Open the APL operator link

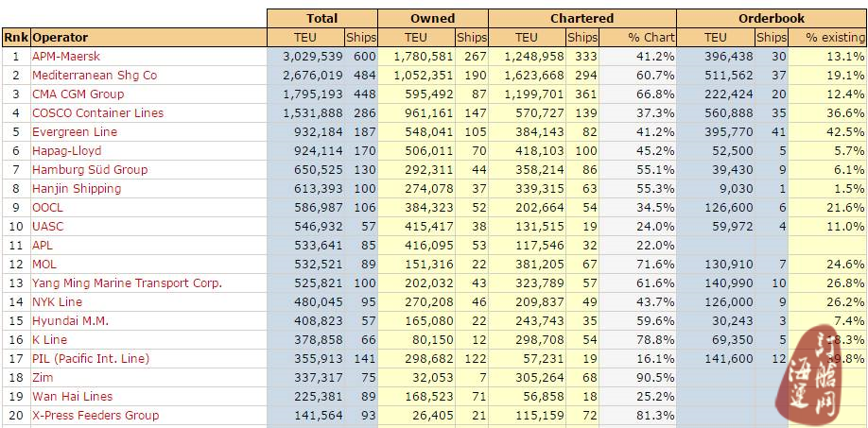[43, 245]
